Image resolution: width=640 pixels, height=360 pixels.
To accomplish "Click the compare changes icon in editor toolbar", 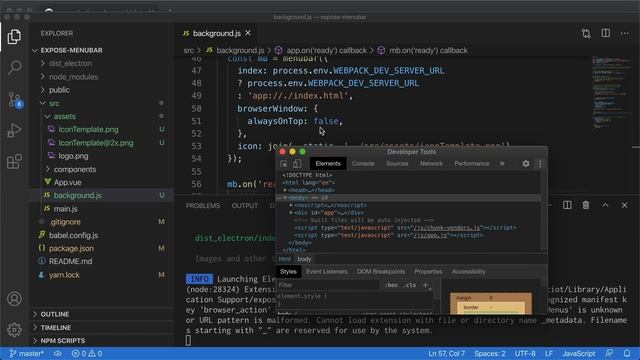I will tap(586, 33).
